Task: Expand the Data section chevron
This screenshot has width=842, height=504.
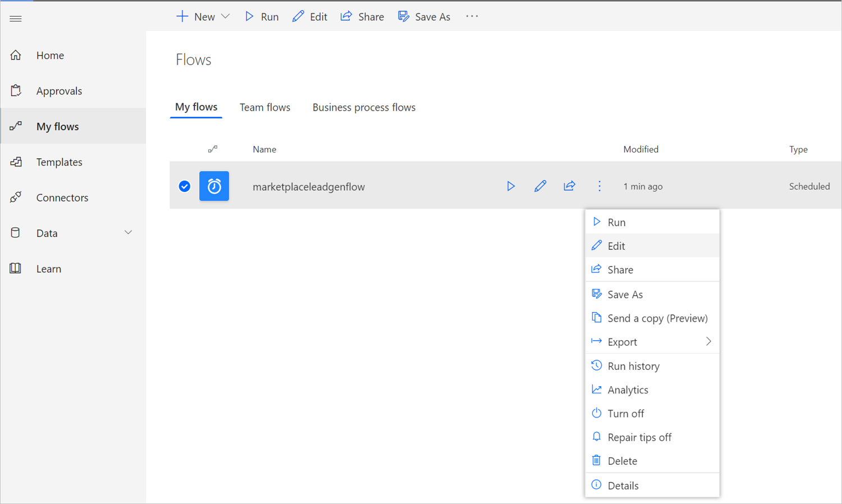Action: (128, 233)
